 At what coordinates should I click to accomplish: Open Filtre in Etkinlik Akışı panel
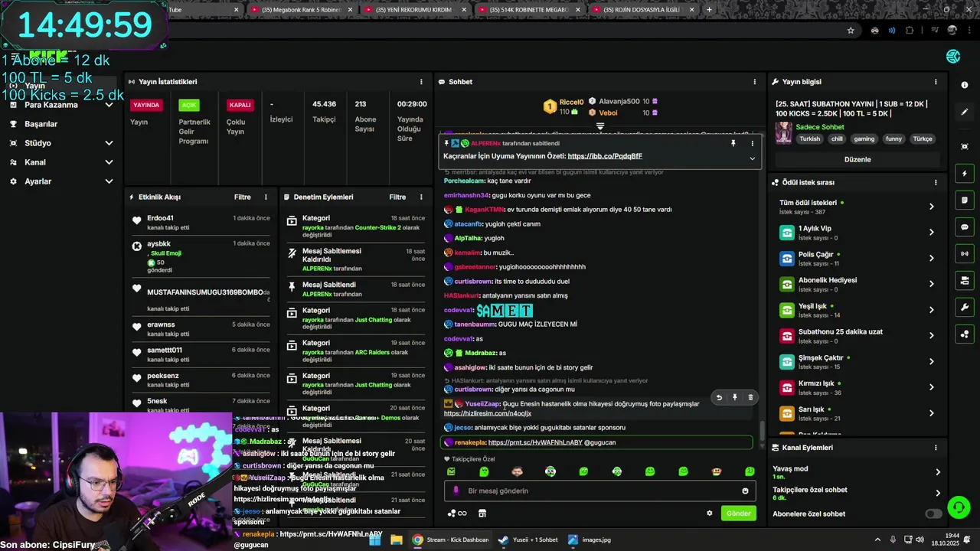(x=242, y=197)
